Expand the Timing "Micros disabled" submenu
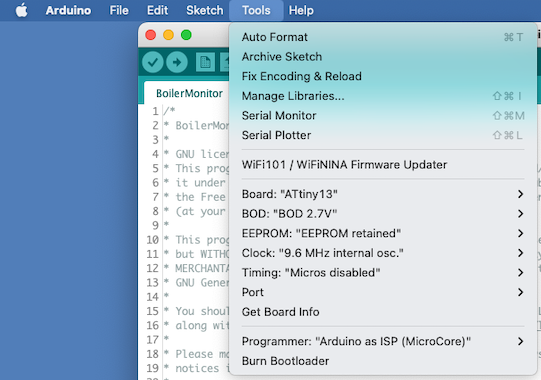The image size is (541, 380). (x=383, y=273)
